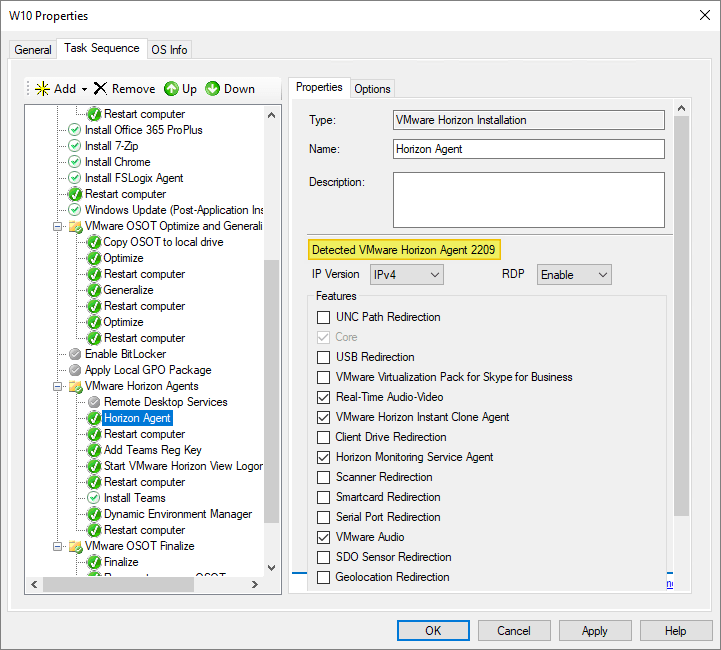
Task: Click the Add star icon in toolbar
Action: (41, 89)
